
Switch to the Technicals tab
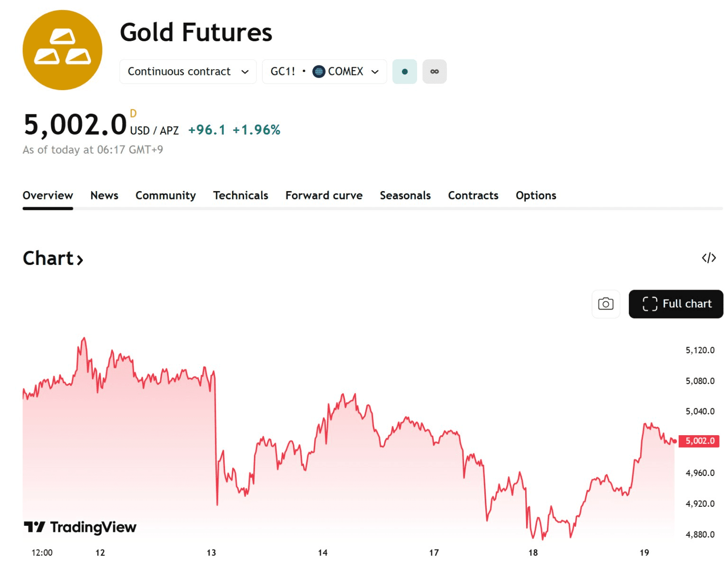point(240,195)
